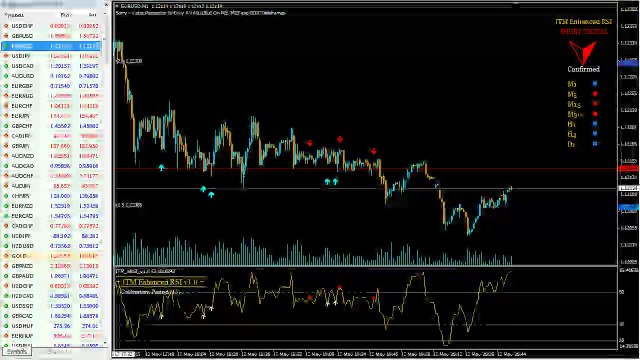Select the AUDJPY symbol
The width and height of the screenshot is (640, 360).
pos(21,186)
